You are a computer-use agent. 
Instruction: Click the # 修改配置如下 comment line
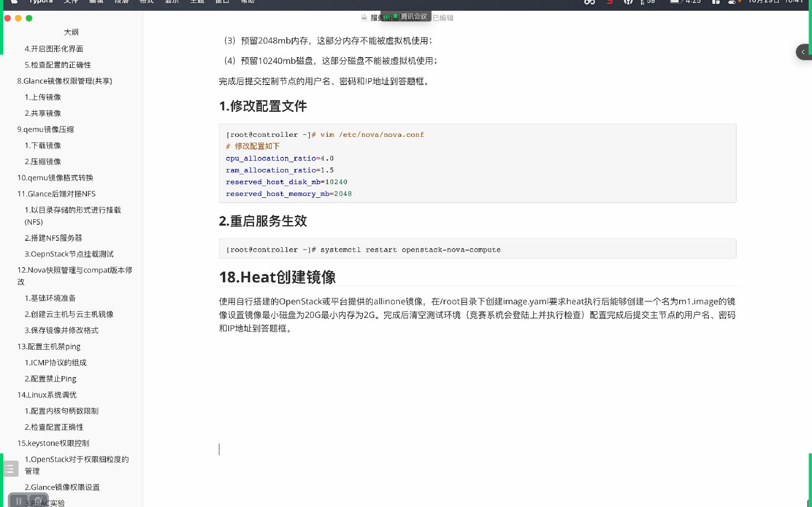click(x=253, y=146)
